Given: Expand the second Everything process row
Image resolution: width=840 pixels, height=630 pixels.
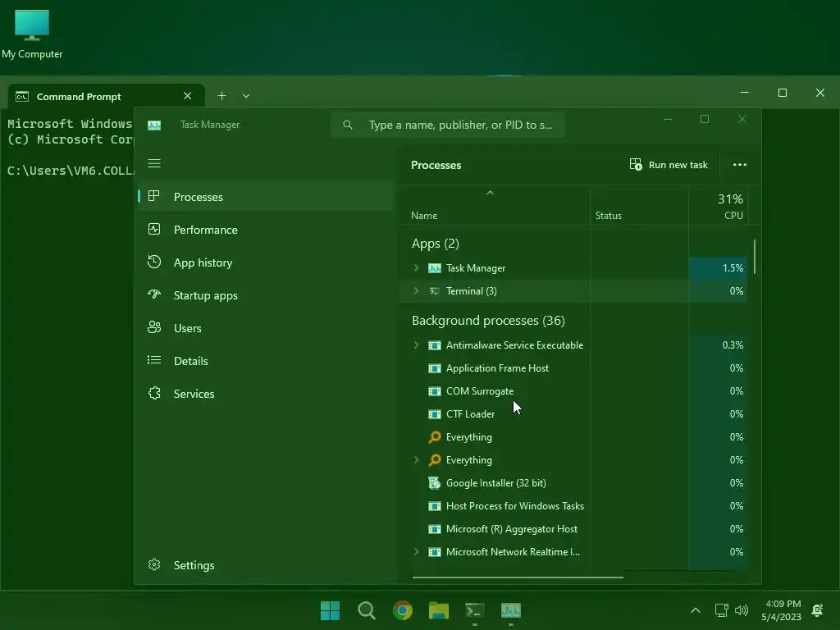Looking at the screenshot, I should [x=416, y=459].
